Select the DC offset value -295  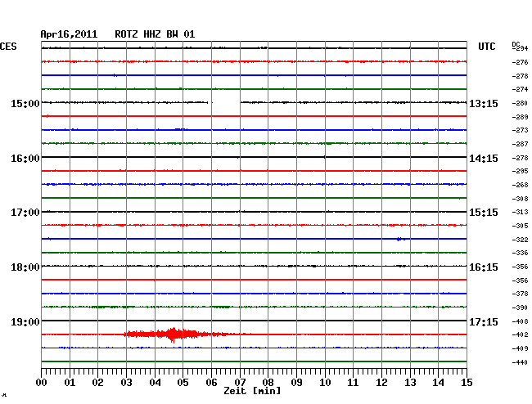click(520, 171)
